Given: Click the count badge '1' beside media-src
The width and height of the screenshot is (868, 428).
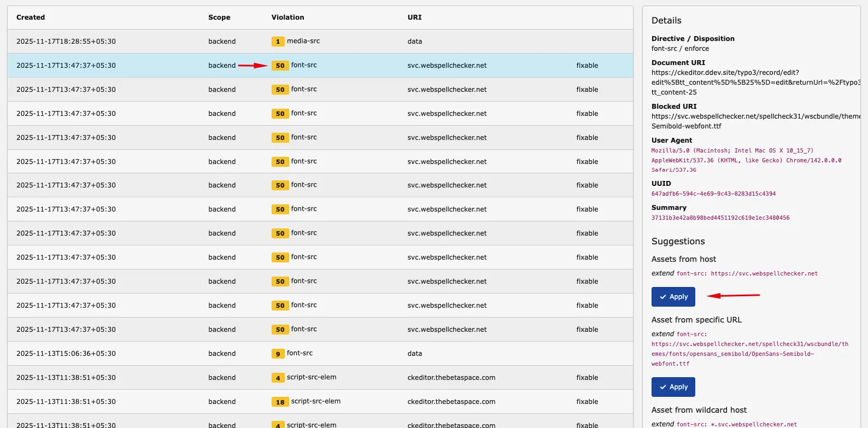Looking at the screenshot, I should 278,42.
